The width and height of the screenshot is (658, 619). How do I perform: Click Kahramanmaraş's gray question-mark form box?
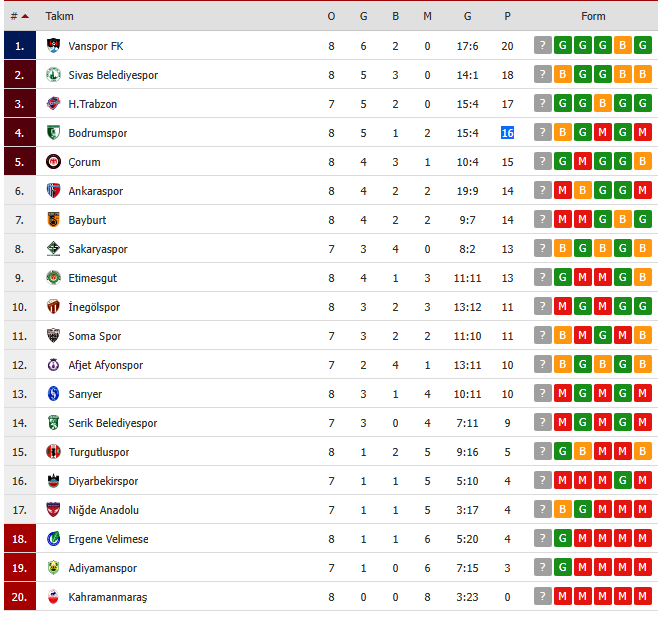(x=542, y=597)
